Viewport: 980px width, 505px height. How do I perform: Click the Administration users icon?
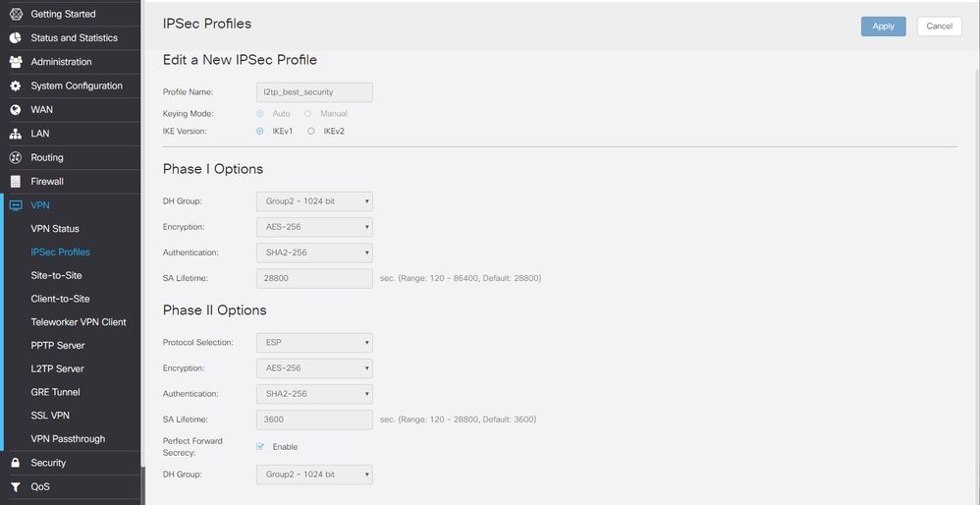coord(15,62)
